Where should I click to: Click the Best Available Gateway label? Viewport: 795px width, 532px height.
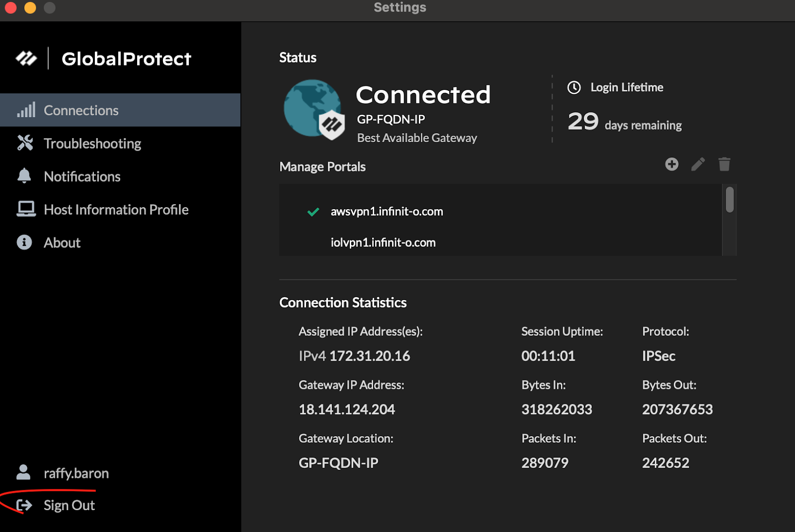(x=417, y=138)
